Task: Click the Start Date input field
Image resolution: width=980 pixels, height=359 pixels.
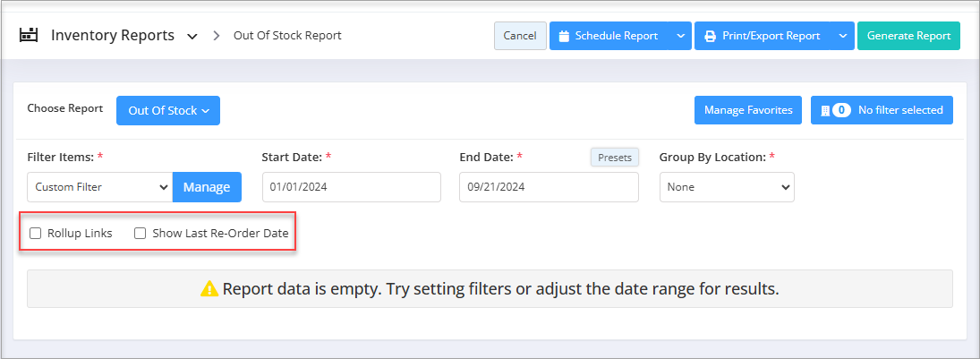Action: pyautogui.click(x=351, y=187)
